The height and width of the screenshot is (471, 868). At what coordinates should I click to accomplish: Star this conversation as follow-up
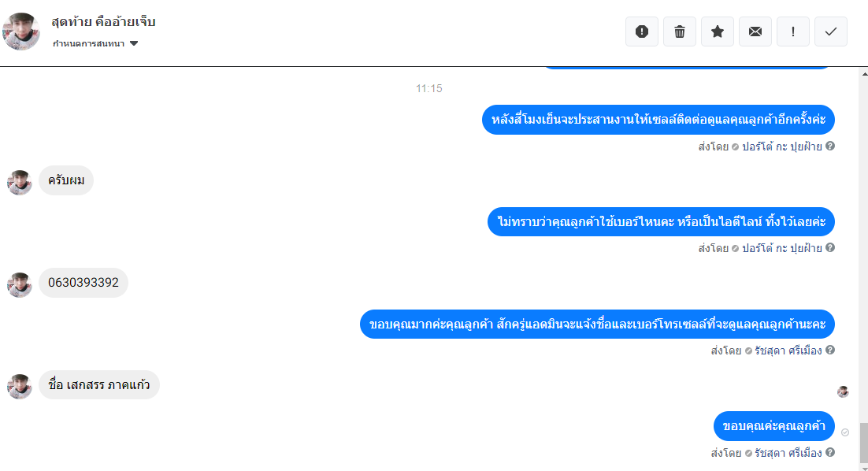[x=718, y=32]
